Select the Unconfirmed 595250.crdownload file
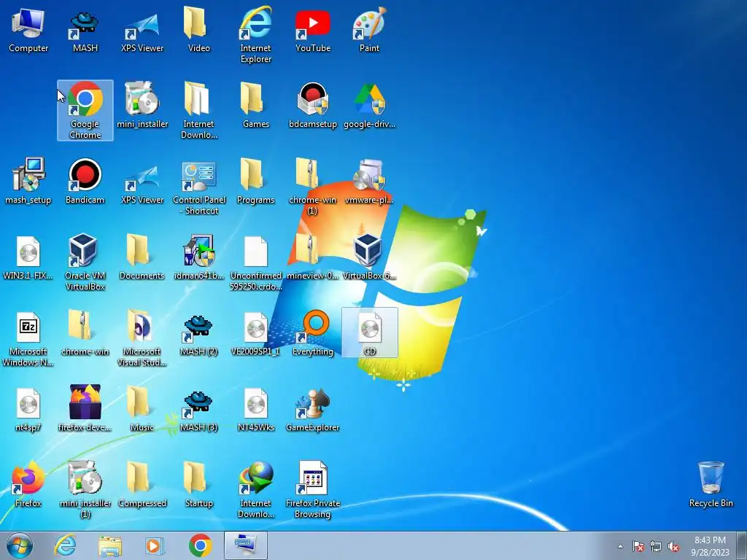747x560 pixels. click(255, 262)
